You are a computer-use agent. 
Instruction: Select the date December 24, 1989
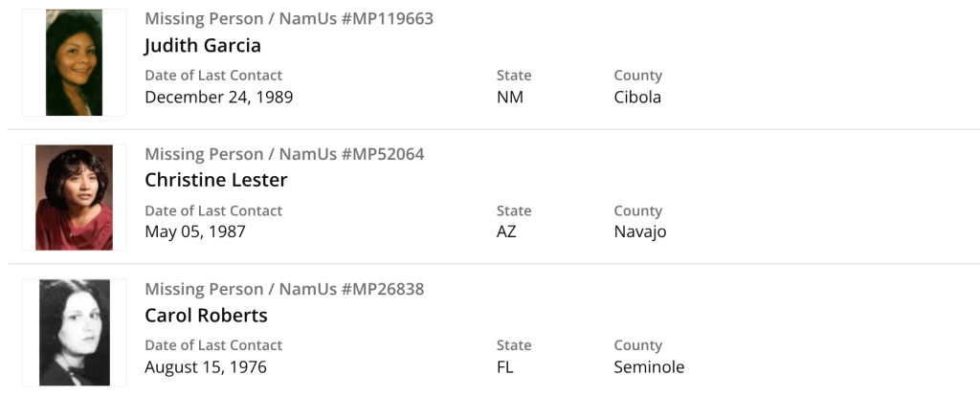pyautogui.click(x=218, y=97)
